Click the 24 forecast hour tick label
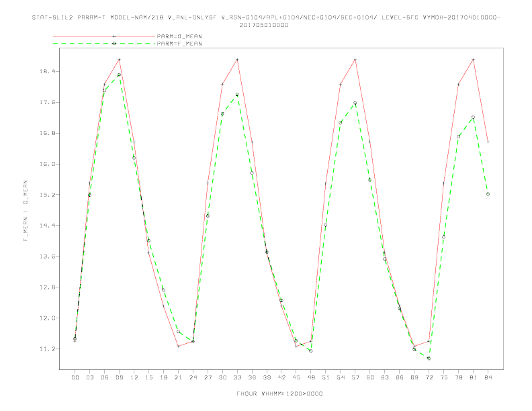The width and height of the screenshot is (532, 411). (193, 377)
